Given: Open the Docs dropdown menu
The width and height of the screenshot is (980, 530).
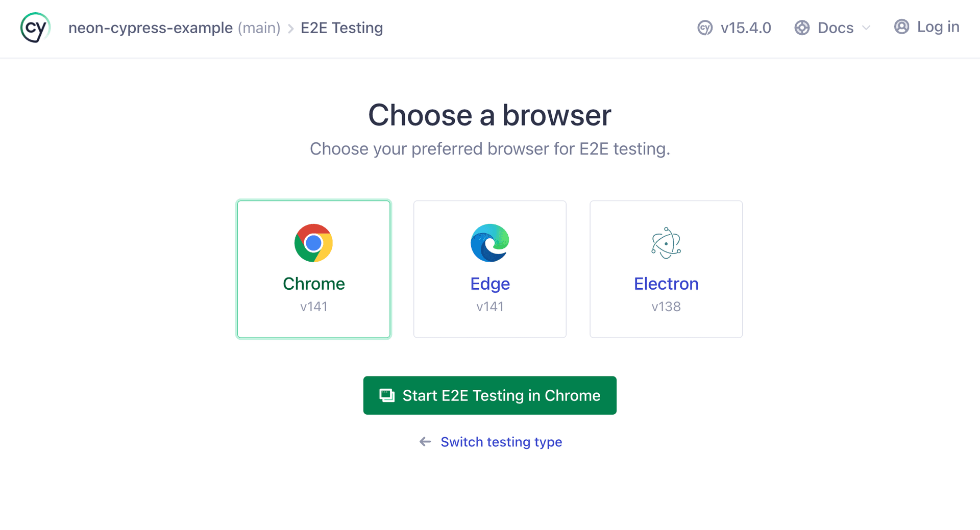Looking at the screenshot, I should pyautogui.click(x=834, y=28).
